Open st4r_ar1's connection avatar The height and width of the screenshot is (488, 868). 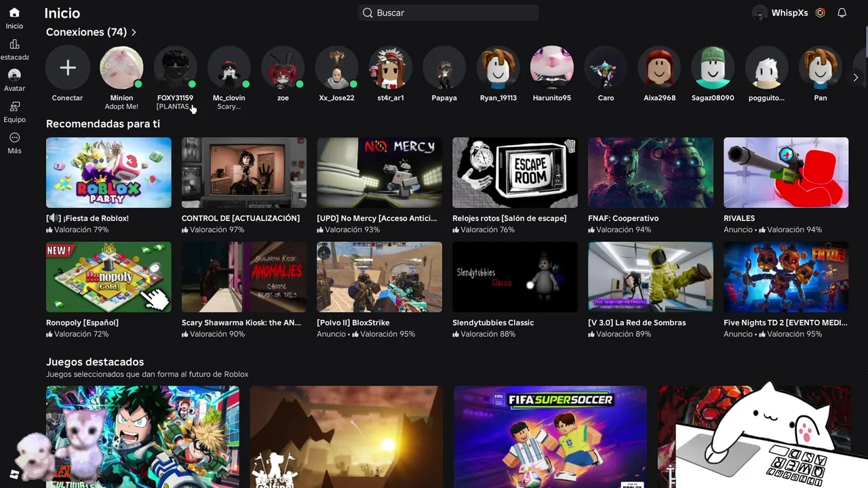coord(391,68)
